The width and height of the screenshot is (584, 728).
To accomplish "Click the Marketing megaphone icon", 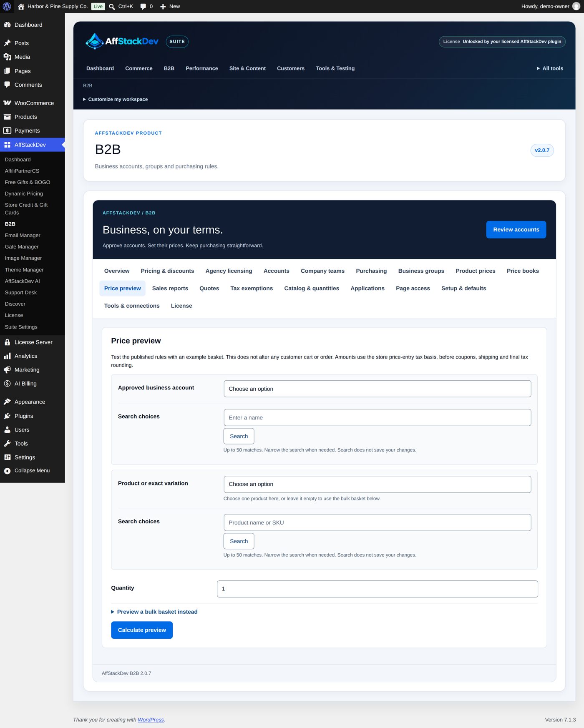I will pyautogui.click(x=7, y=369).
